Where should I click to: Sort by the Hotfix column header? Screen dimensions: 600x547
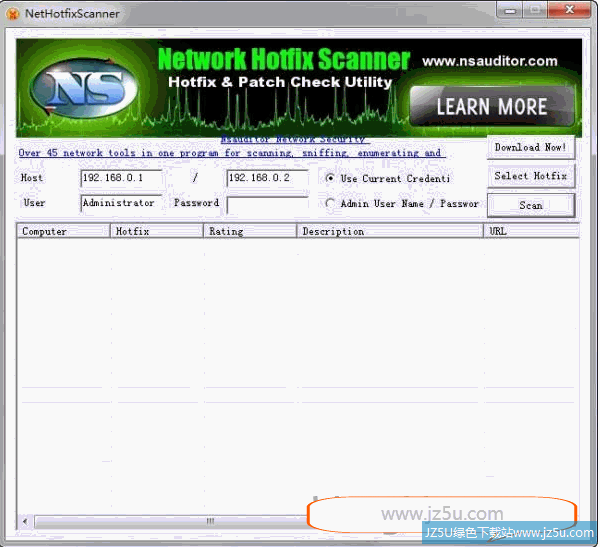(x=157, y=231)
